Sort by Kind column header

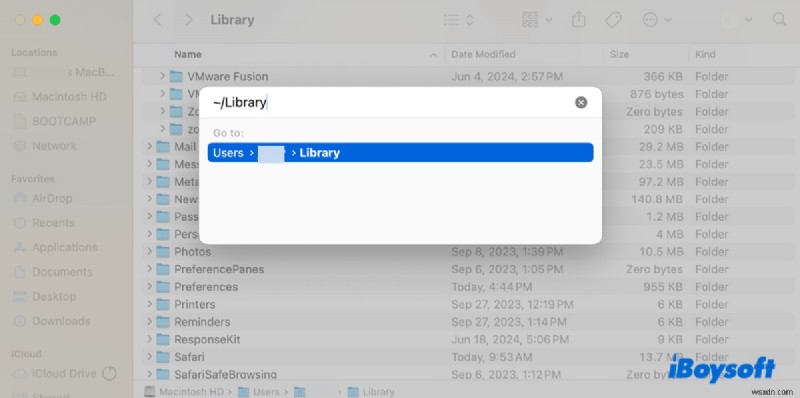pyautogui.click(x=705, y=54)
